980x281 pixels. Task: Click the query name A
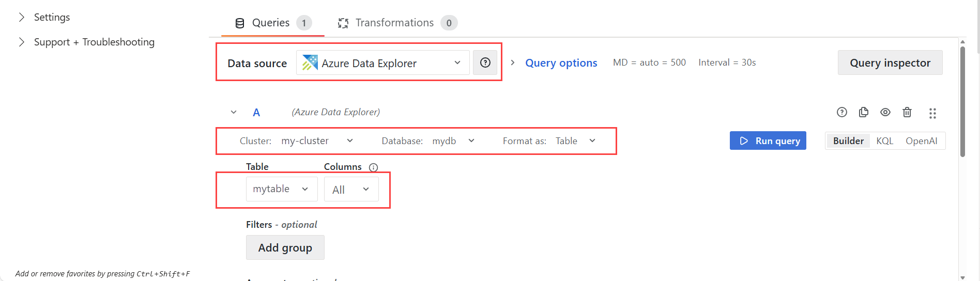point(256,113)
